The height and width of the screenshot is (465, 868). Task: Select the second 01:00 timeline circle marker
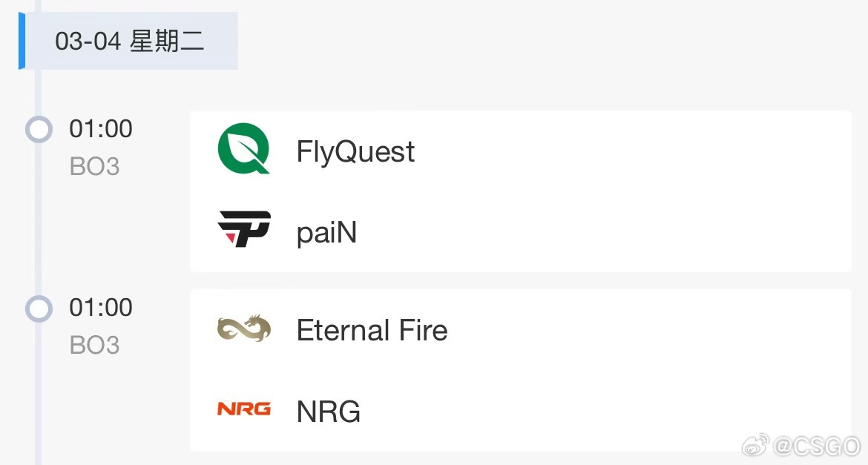39,309
